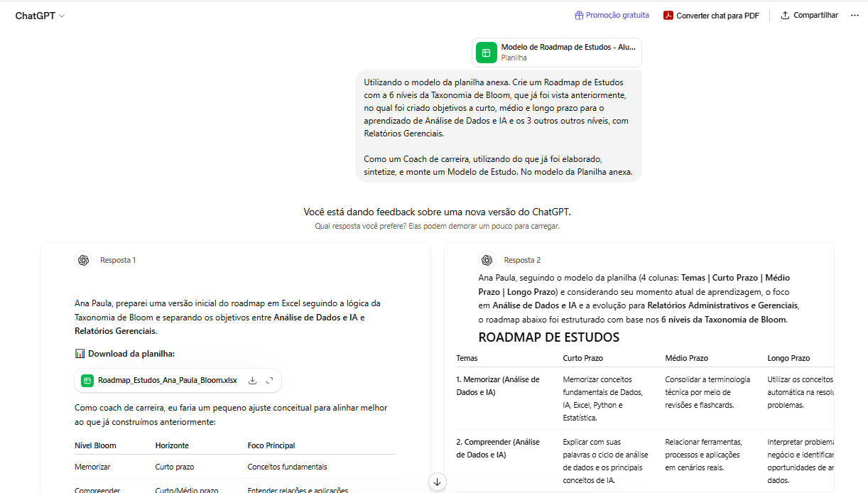
Task: Download the Roadmap_Estudos xlsx file
Action: tap(252, 380)
